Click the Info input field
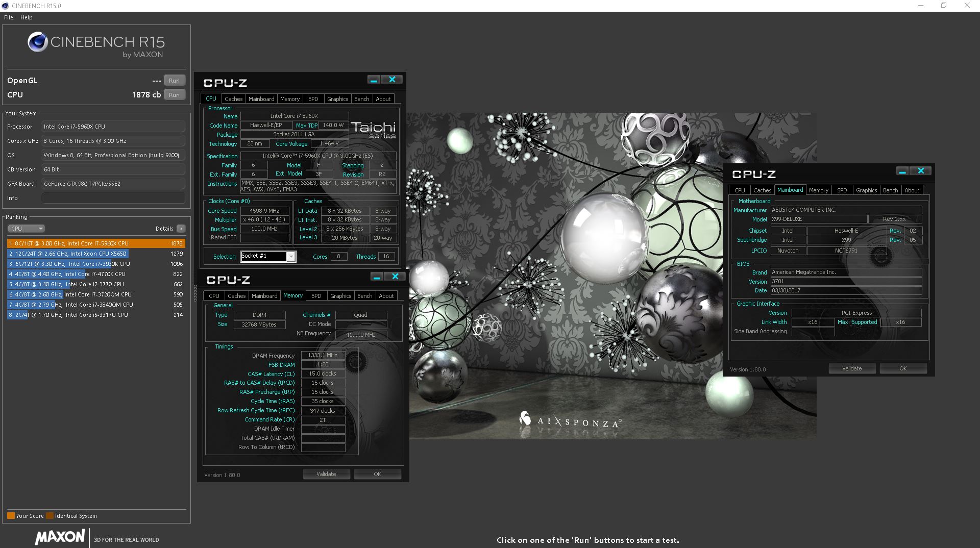 [113, 198]
